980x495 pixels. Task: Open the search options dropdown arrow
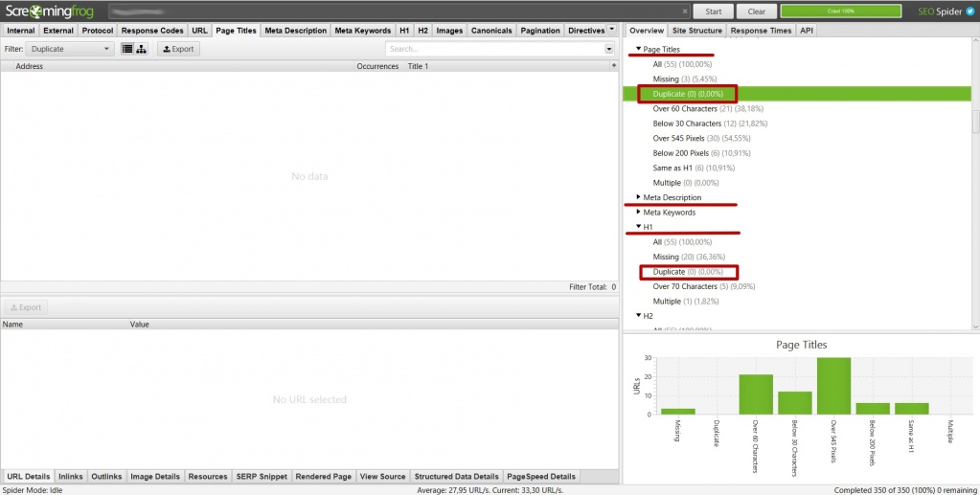609,49
